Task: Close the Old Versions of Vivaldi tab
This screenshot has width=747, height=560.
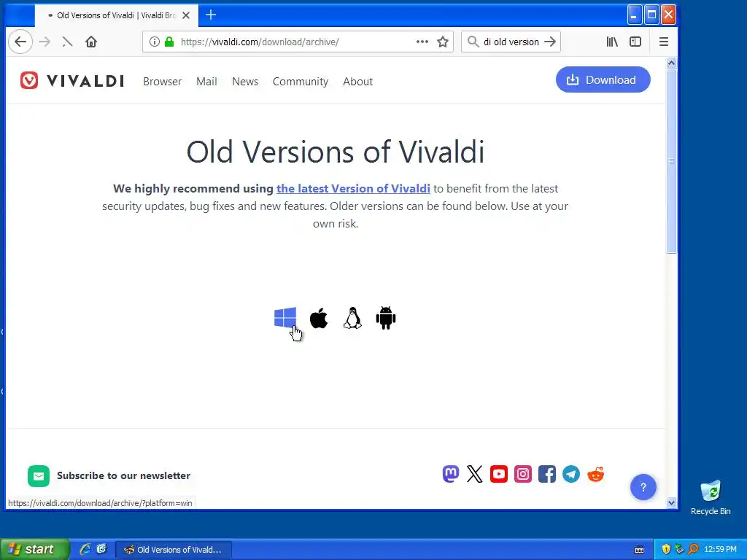Action: tap(186, 15)
